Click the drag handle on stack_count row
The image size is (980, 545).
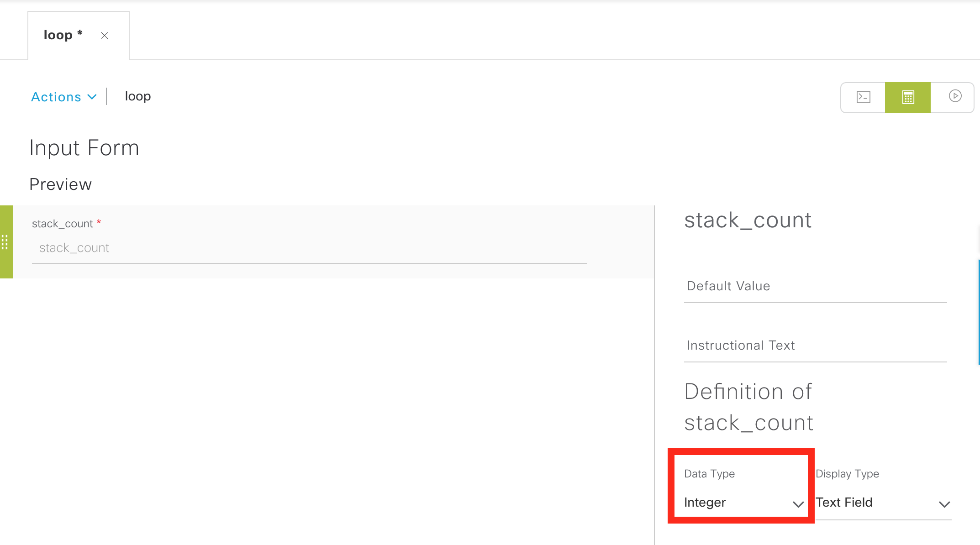tap(5, 242)
